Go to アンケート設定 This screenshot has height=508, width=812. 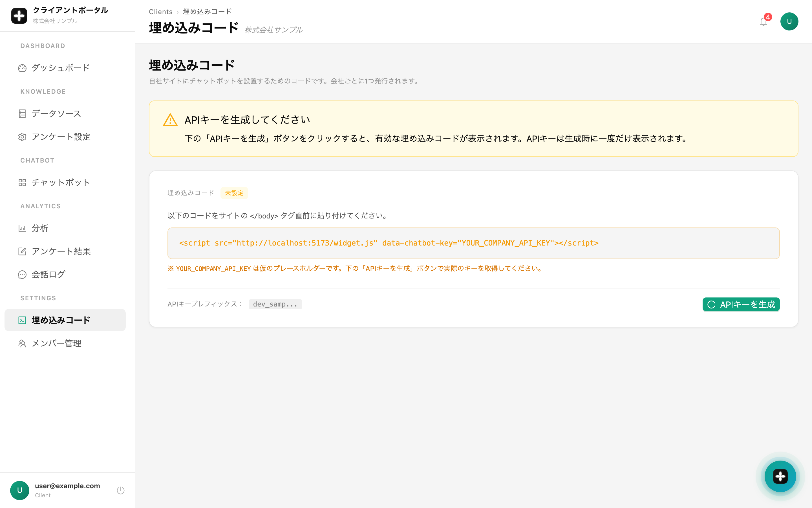[65, 137]
